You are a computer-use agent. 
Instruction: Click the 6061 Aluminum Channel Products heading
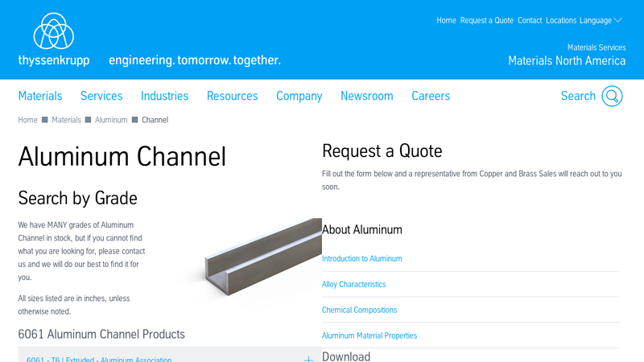(101, 334)
